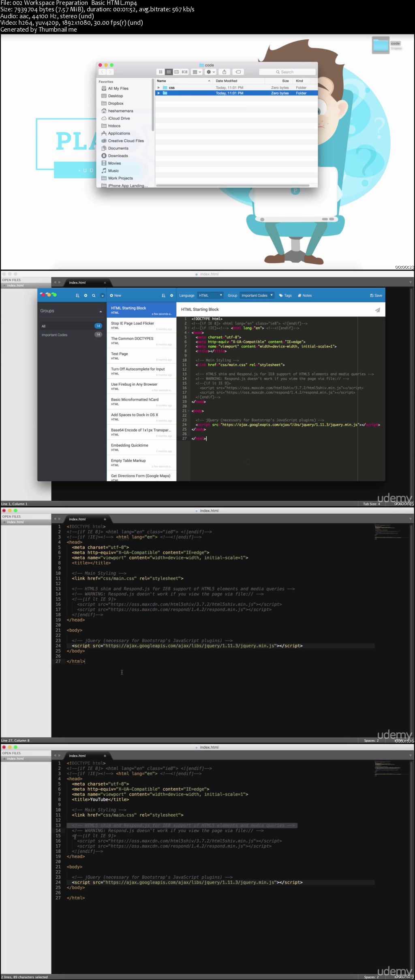Click the Tags button in snippet editor
Image resolution: width=415 pixels, height=980 pixels.
click(x=285, y=296)
